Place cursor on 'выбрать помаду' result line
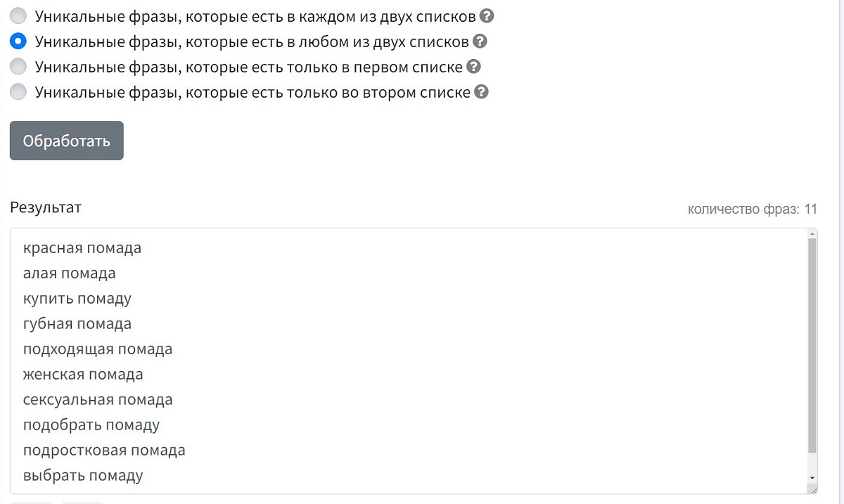Screen dimensions: 844x504 83,476
